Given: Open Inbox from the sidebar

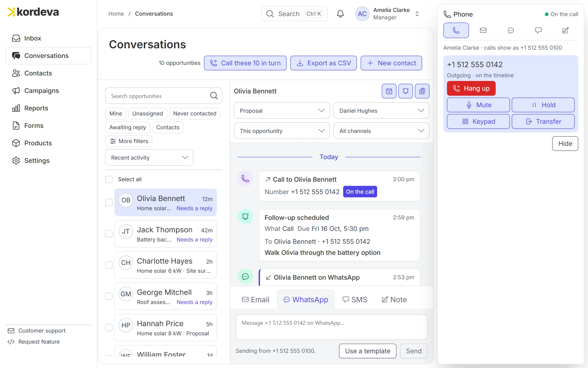Looking at the screenshot, I should [x=48, y=38].
